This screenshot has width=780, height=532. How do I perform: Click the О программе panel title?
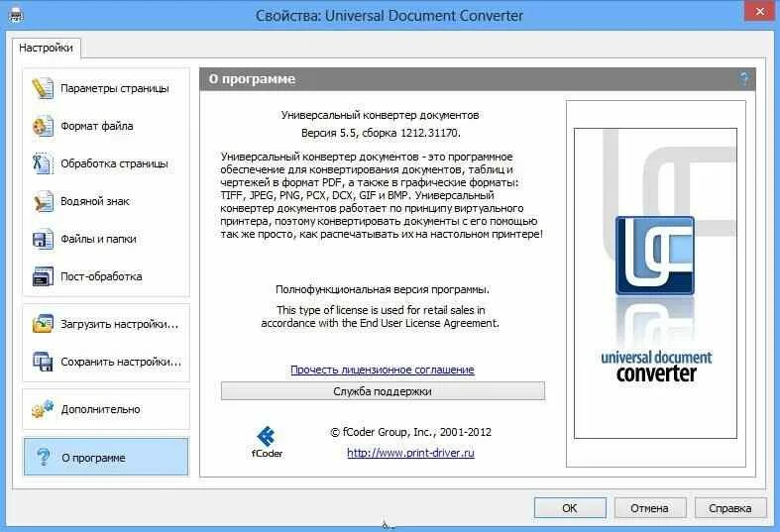[x=252, y=79]
